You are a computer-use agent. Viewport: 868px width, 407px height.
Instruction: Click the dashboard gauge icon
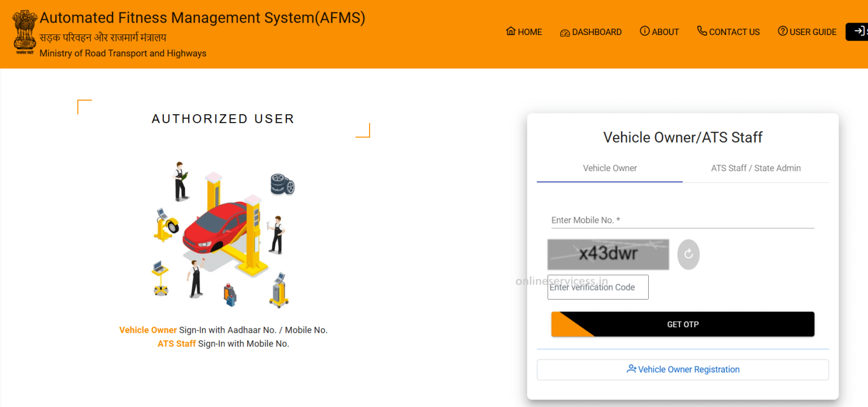(565, 32)
